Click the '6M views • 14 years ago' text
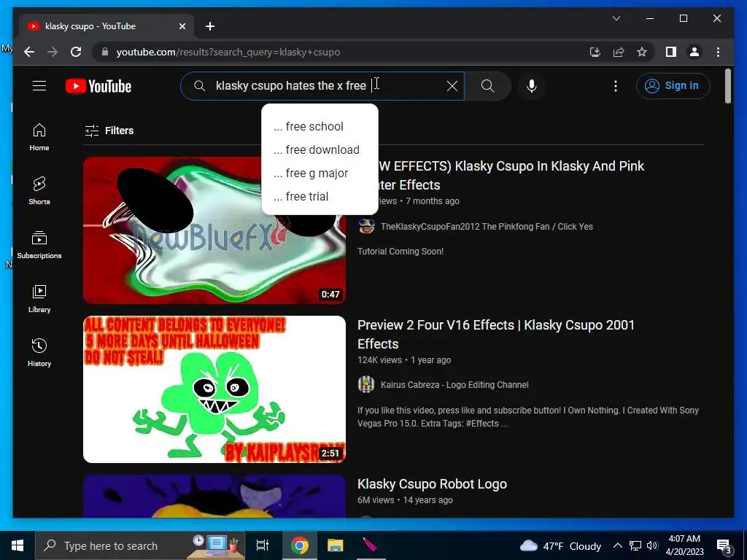 (x=405, y=500)
